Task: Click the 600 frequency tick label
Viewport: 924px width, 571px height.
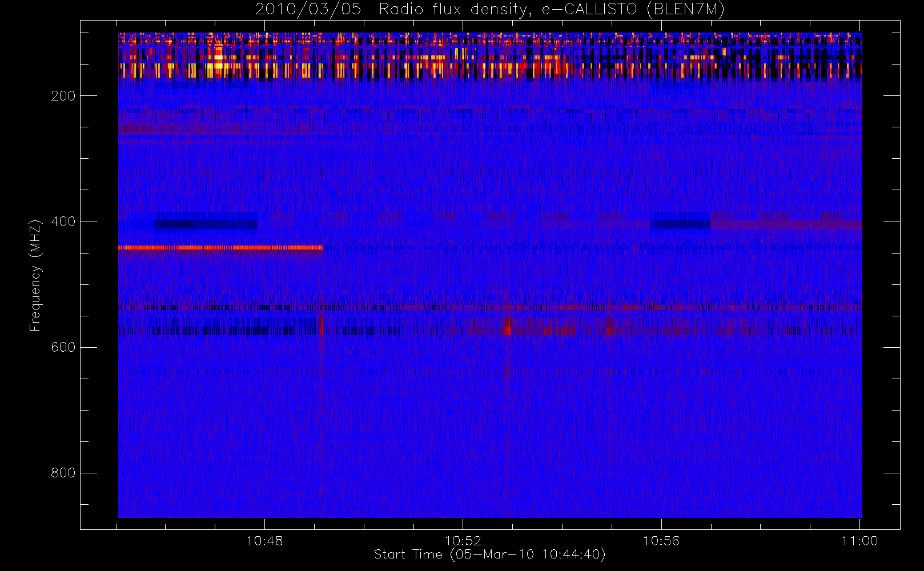Action: [x=63, y=347]
